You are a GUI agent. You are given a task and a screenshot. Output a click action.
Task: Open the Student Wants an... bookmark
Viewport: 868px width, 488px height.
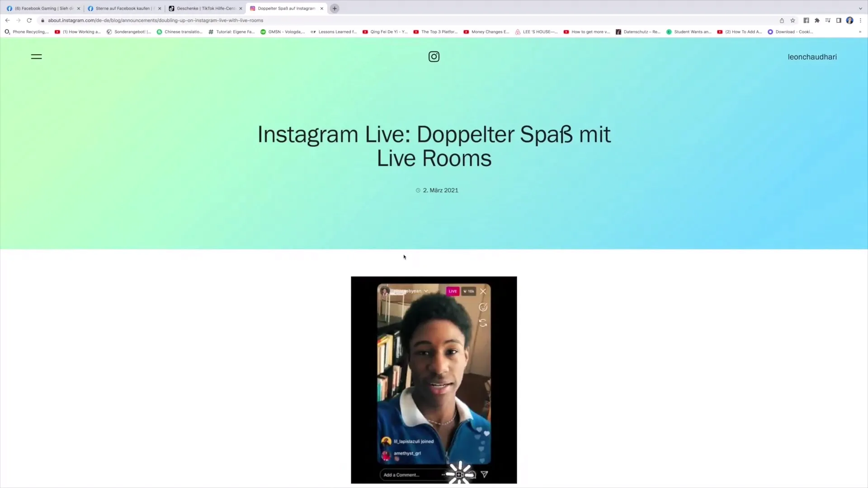pos(689,32)
